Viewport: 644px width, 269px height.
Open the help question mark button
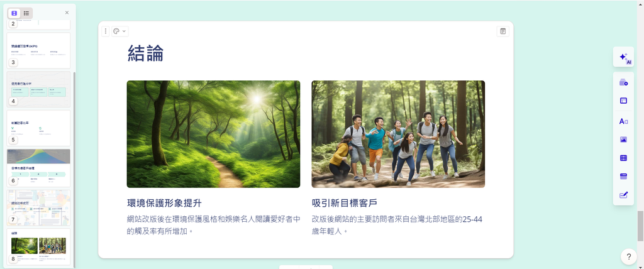click(628, 256)
